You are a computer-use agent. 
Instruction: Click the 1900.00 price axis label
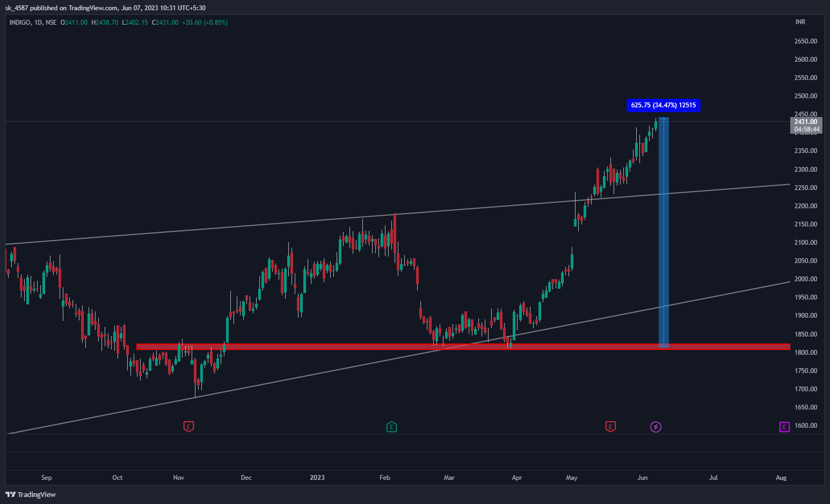click(x=806, y=316)
